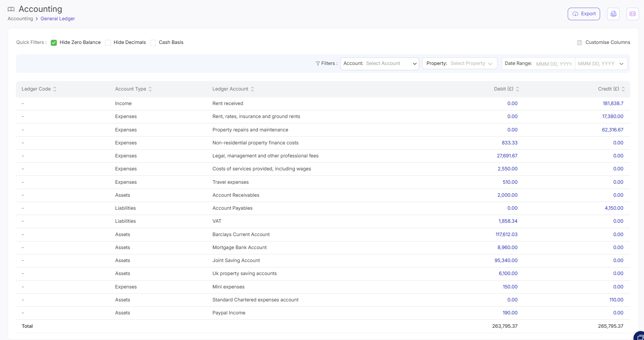Sort by Debit (£) arrows
The width and height of the screenshot is (644, 340).
pyautogui.click(x=518, y=89)
